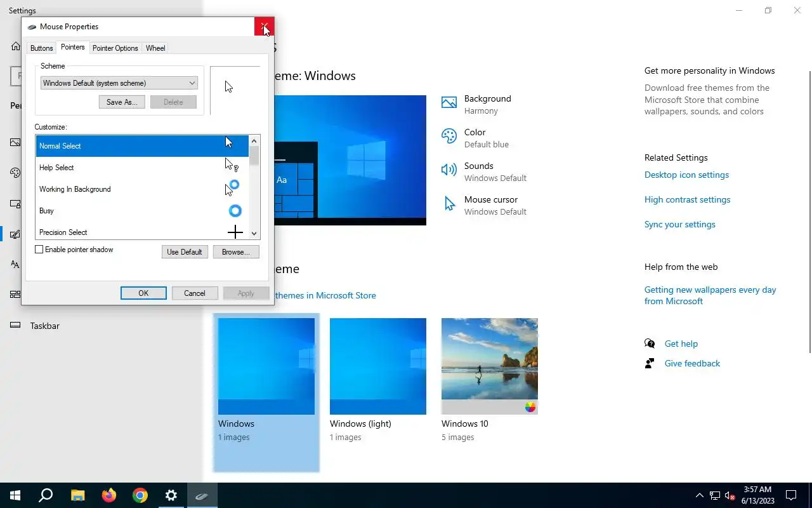This screenshot has width=812, height=508.
Task: Click the Settings Home icon
Action: tap(16, 46)
